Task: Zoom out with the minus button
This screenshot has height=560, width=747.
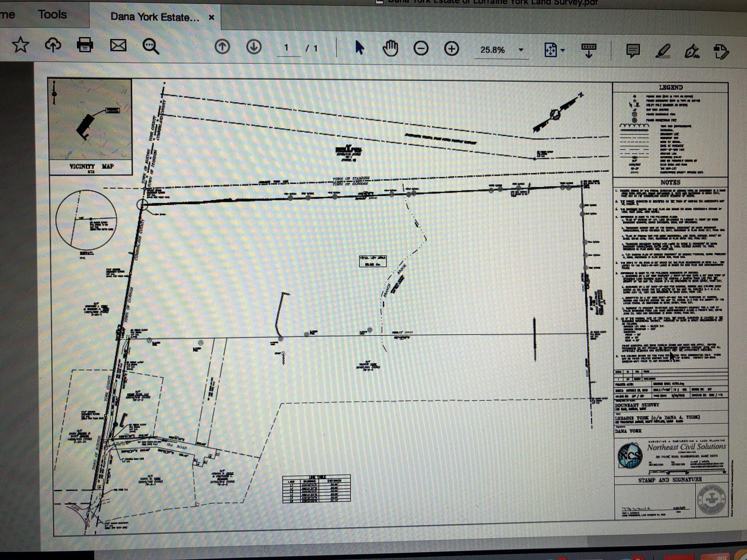Action: tap(421, 49)
